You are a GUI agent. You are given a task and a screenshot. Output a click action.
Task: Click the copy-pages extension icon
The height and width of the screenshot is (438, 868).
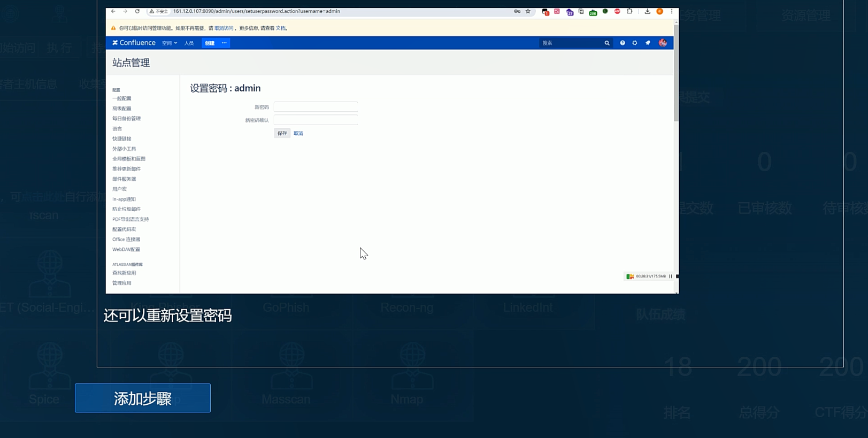581,11
